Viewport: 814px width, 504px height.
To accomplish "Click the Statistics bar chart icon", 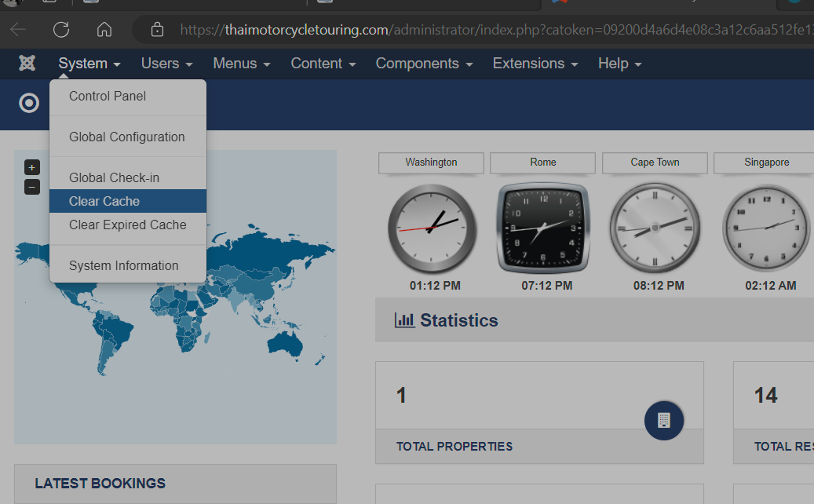I will click(404, 320).
